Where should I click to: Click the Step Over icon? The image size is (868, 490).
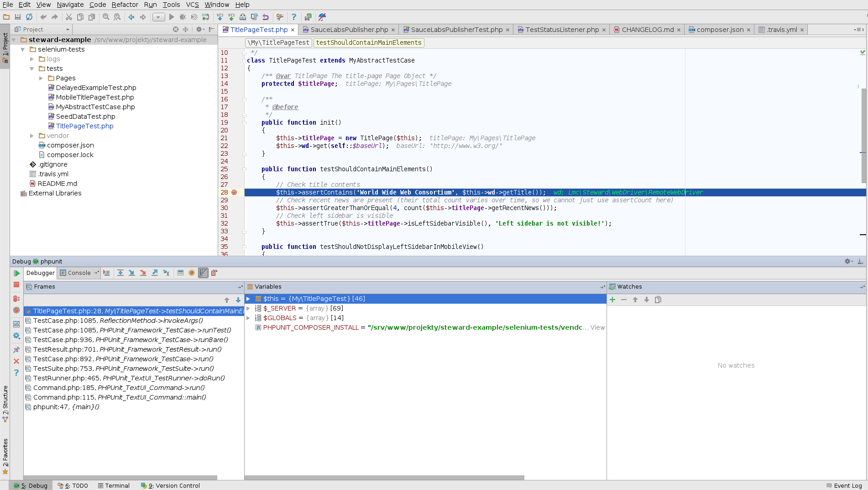coord(120,273)
